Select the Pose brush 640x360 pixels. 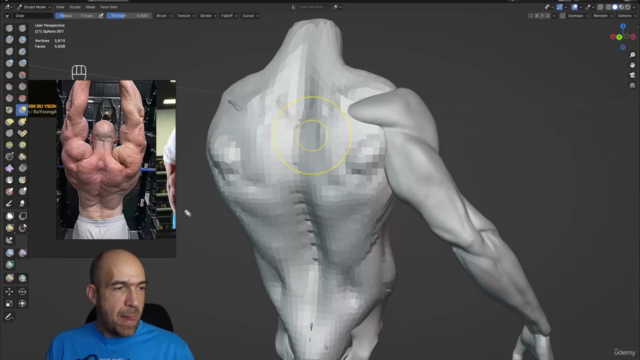(22, 133)
